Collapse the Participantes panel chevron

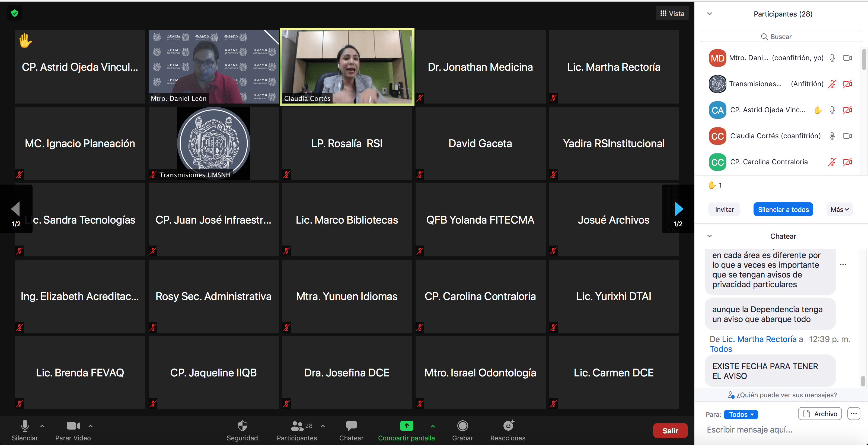tap(709, 14)
